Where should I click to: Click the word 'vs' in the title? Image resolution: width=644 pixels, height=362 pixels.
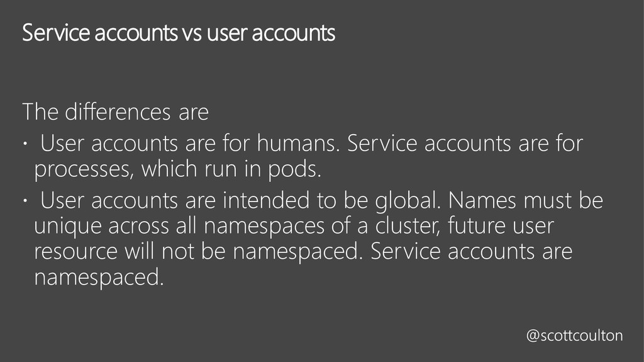click(192, 34)
